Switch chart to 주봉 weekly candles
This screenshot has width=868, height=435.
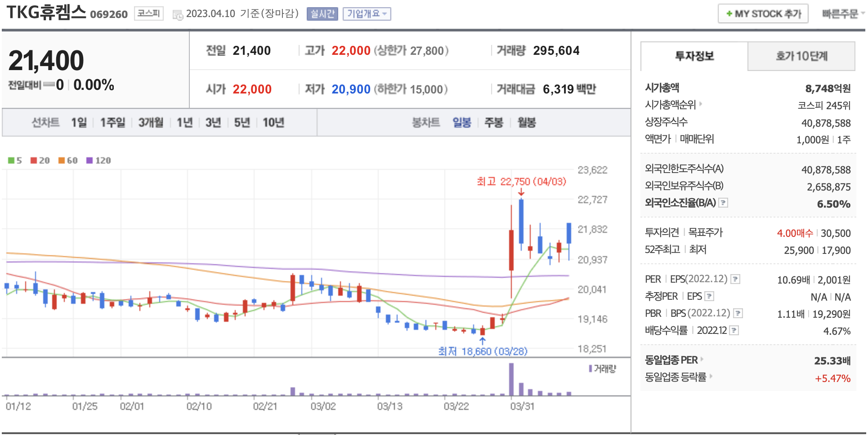coord(493,122)
